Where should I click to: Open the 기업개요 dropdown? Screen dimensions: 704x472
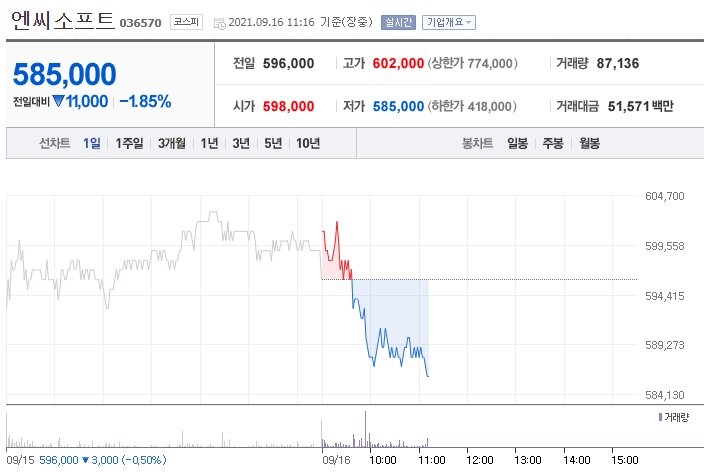pyautogui.click(x=449, y=21)
